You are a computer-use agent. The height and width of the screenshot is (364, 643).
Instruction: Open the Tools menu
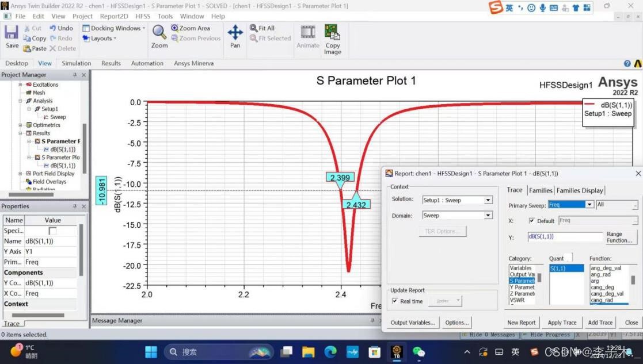point(165,16)
